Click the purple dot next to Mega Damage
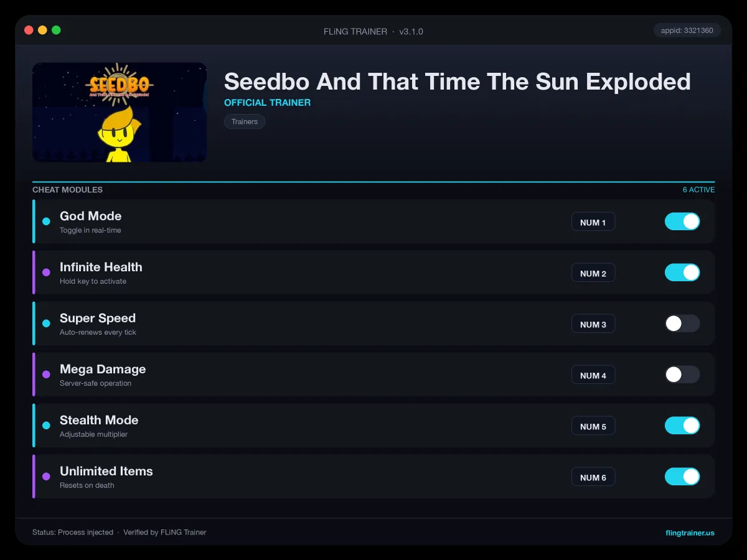747x560 pixels. pos(46,375)
